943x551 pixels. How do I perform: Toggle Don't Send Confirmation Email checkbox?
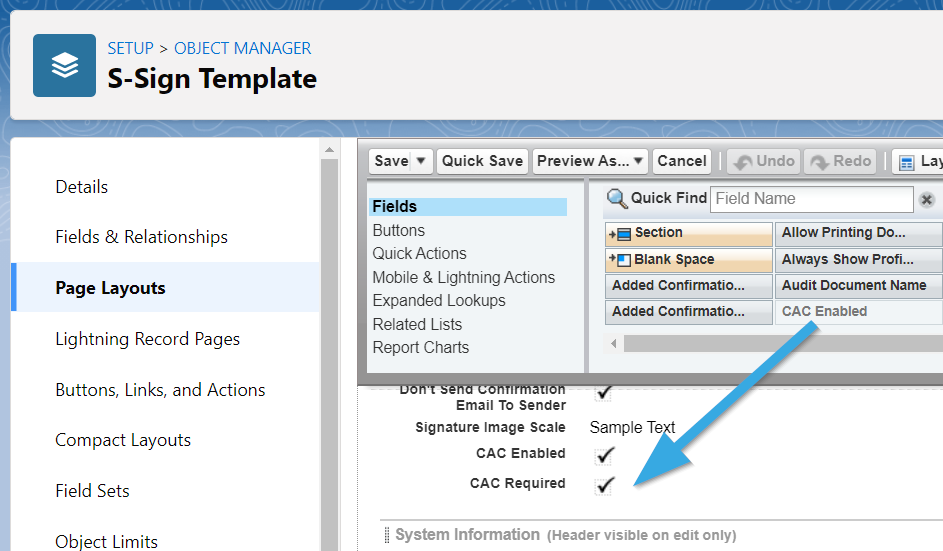[x=604, y=393]
